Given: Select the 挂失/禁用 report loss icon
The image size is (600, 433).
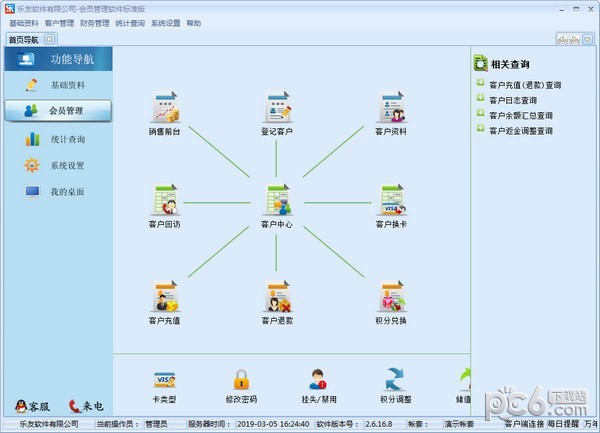Looking at the screenshot, I should [318, 380].
